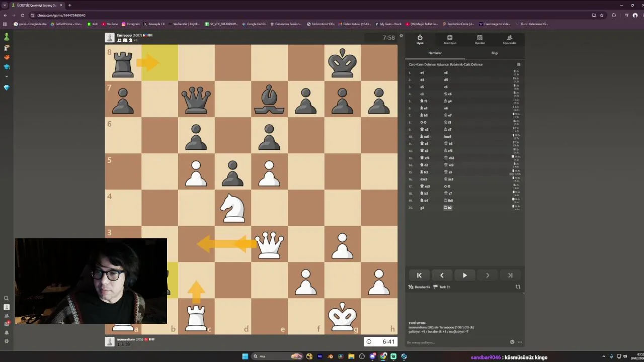The width and height of the screenshot is (644, 362).
Task: Click the chat message input field
Action: (x=457, y=342)
